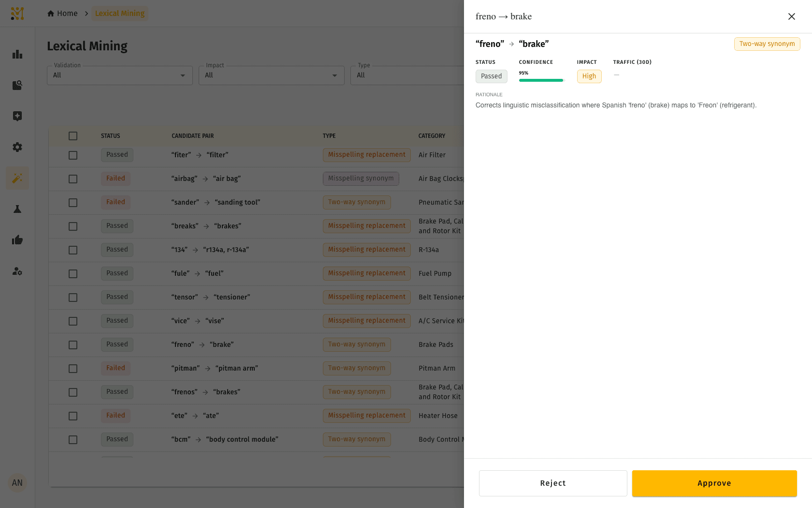Close the freno to brake detail panel
The height and width of the screenshot is (508, 812).
point(792,16)
